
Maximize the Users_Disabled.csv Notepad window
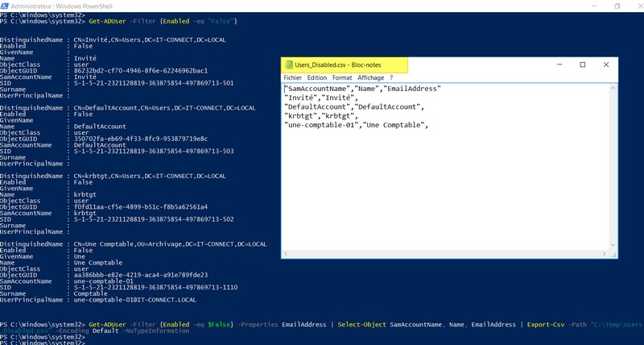click(583, 64)
